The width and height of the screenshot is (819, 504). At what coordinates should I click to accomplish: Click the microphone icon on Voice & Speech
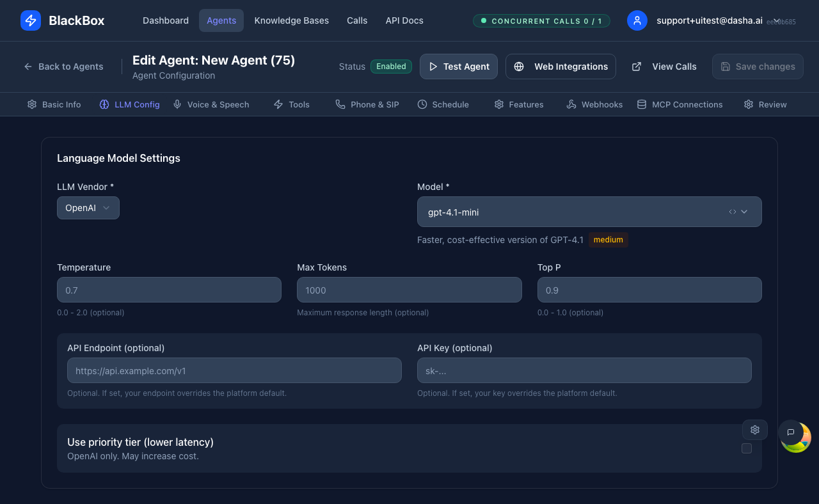(x=176, y=104)
